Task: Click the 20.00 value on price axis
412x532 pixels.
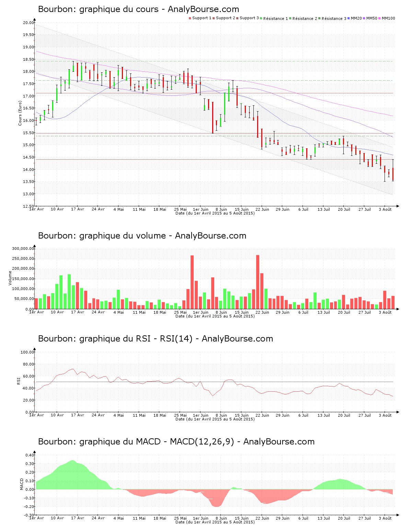Action: pos(28,23)
